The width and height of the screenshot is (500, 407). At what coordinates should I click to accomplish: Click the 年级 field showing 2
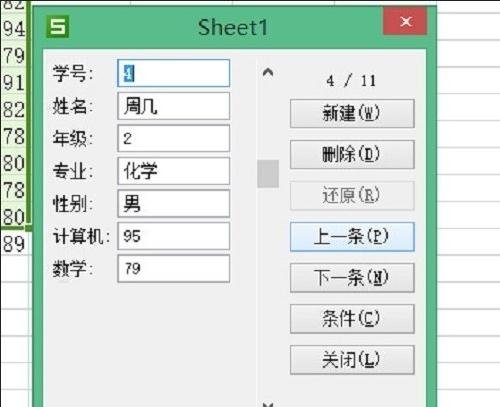[174, 138]
